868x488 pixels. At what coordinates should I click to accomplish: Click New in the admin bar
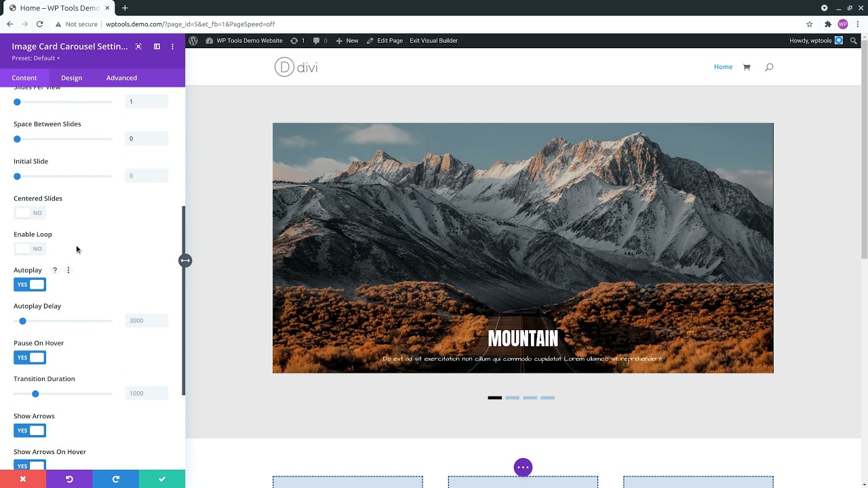(347, 41)
